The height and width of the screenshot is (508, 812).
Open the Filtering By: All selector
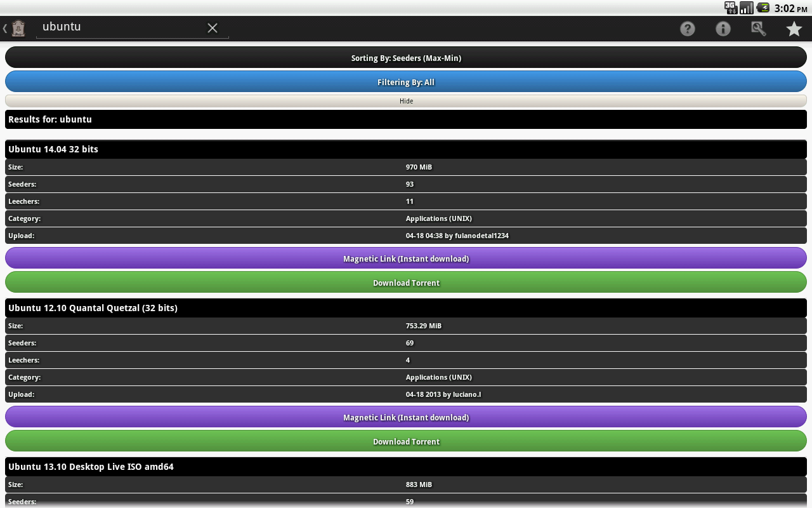[x=406, y=82]
